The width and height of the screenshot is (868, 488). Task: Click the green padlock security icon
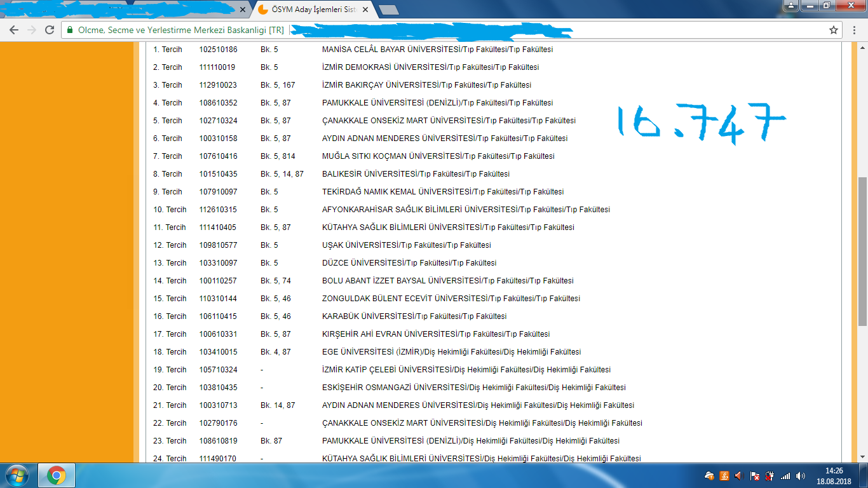[70, 30]
